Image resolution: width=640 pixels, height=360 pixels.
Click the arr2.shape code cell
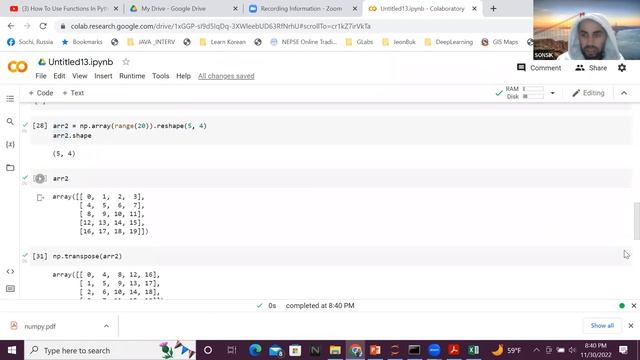331,131
